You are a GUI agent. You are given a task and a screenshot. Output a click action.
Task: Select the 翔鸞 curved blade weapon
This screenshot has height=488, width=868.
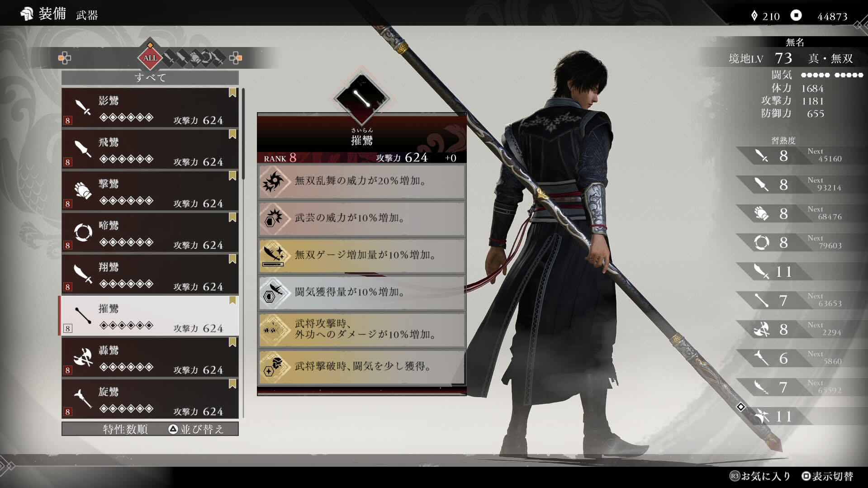pyautogui.click(x=150, y=274)
